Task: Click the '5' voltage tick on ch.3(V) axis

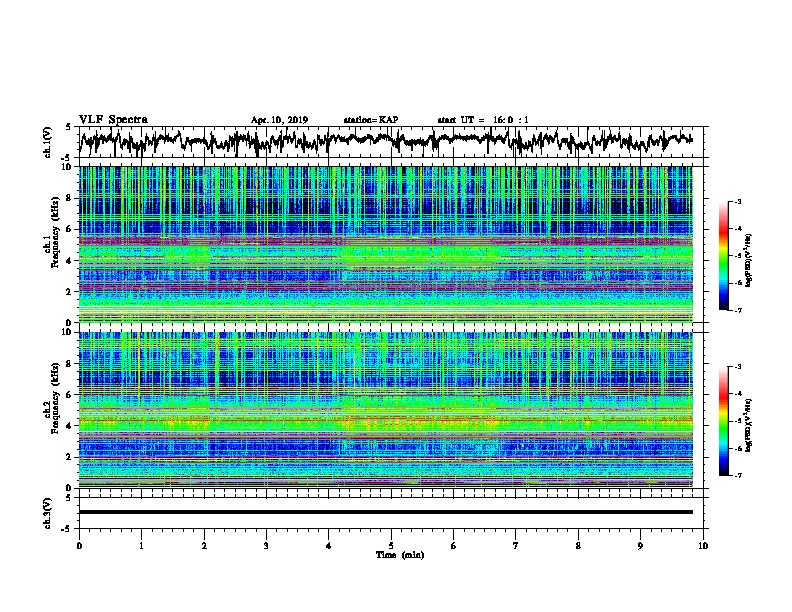Action: coord(69,498)
